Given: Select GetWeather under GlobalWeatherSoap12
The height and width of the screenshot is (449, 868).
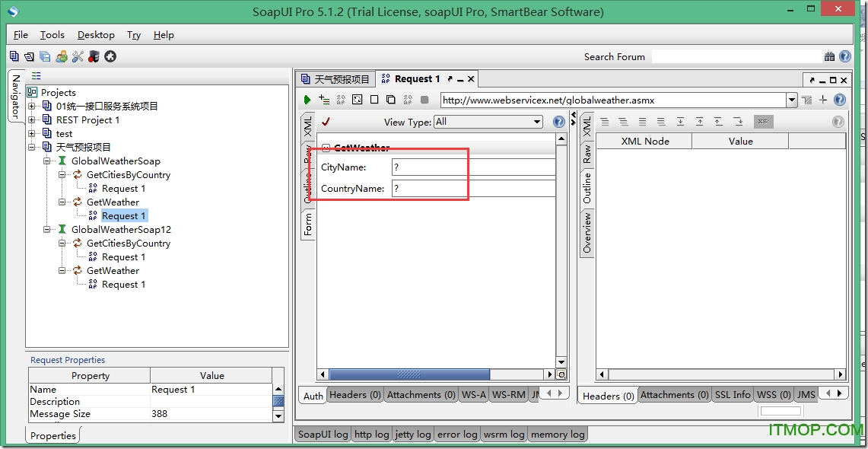Looking at the screenshot, I should 113,271.
